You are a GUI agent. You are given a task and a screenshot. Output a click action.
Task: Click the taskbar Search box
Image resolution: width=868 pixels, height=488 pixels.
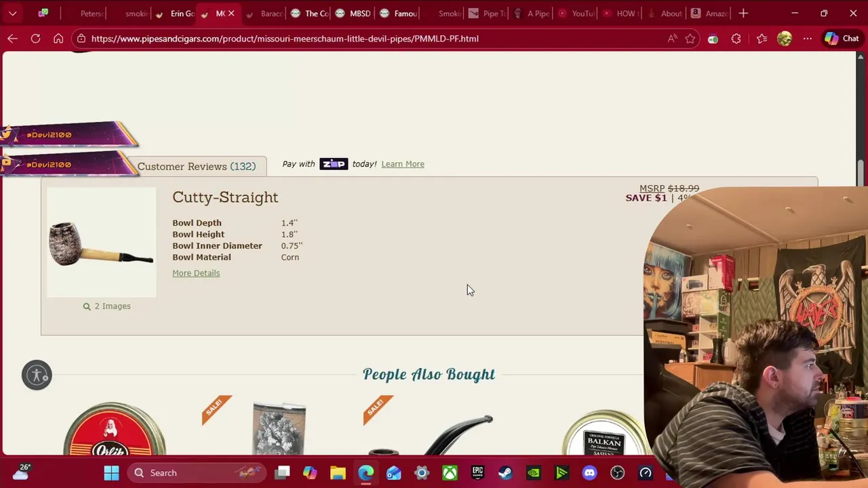click(x=197, y=473)
